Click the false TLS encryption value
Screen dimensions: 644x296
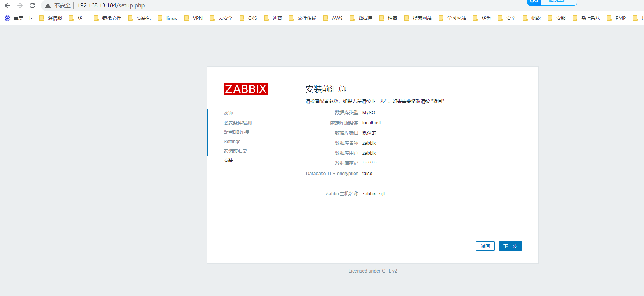click(x=367, y=174)
